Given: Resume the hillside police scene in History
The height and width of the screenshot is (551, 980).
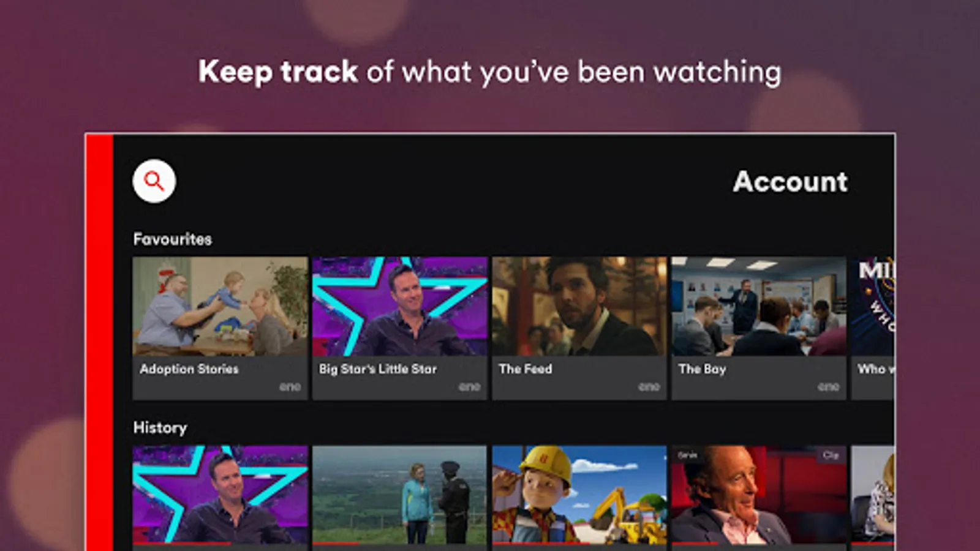Looking at the screenshot, I should [400, 495].
